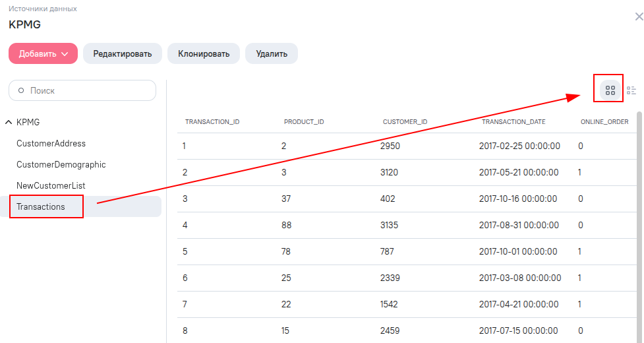Viewport: 644px width, 343px height.
Task: Click ONLINE_ORDER column header
Action: pos(604,121)
